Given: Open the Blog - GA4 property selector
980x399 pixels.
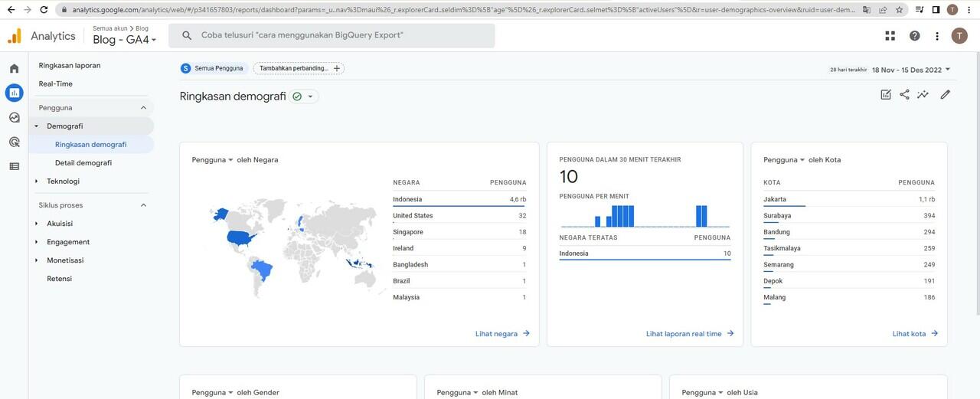Looking at the screenshot, I should 125,40.
